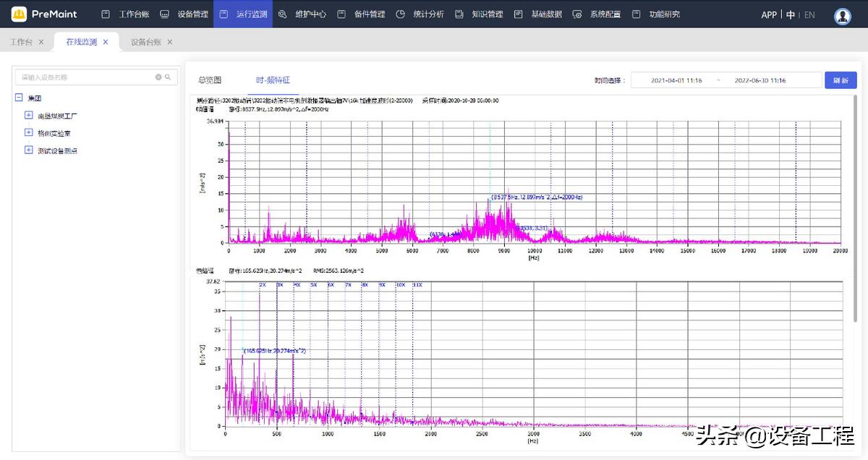Collapse the 集团 root tree node
Viewport: 868px width, 460px height.
[x=20, y=98]
